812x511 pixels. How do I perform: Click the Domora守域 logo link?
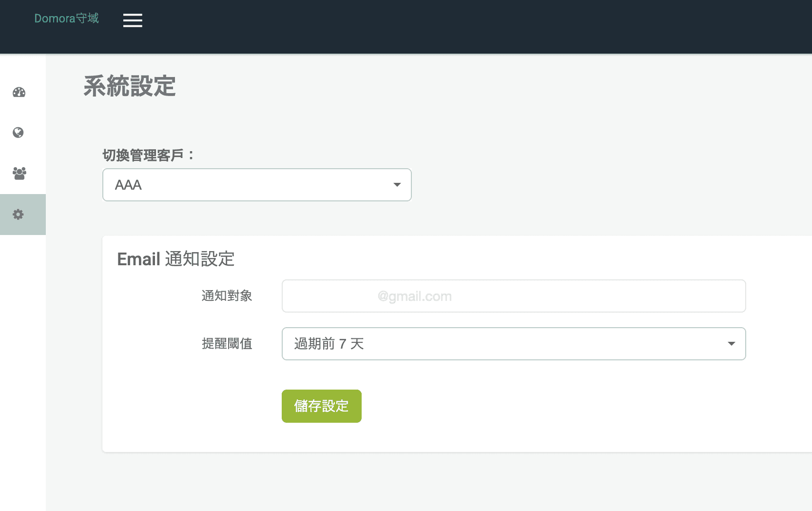point(66,19)
